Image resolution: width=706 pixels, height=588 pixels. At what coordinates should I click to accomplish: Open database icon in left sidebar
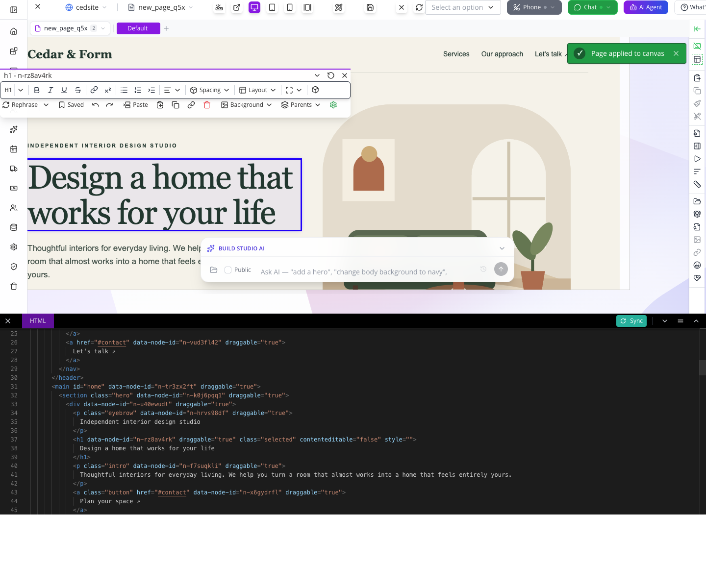tap(14, 227)
